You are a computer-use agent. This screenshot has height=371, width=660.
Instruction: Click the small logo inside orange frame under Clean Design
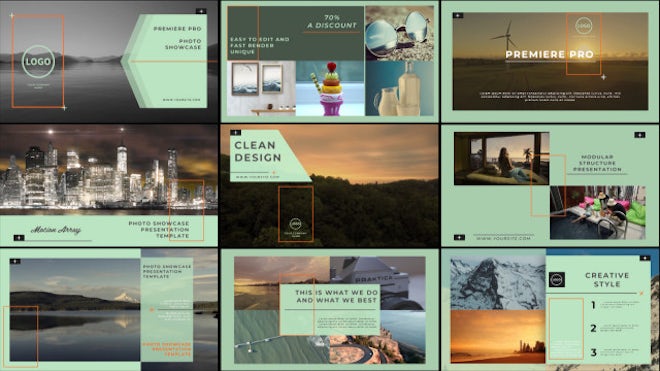coord(295,224)
